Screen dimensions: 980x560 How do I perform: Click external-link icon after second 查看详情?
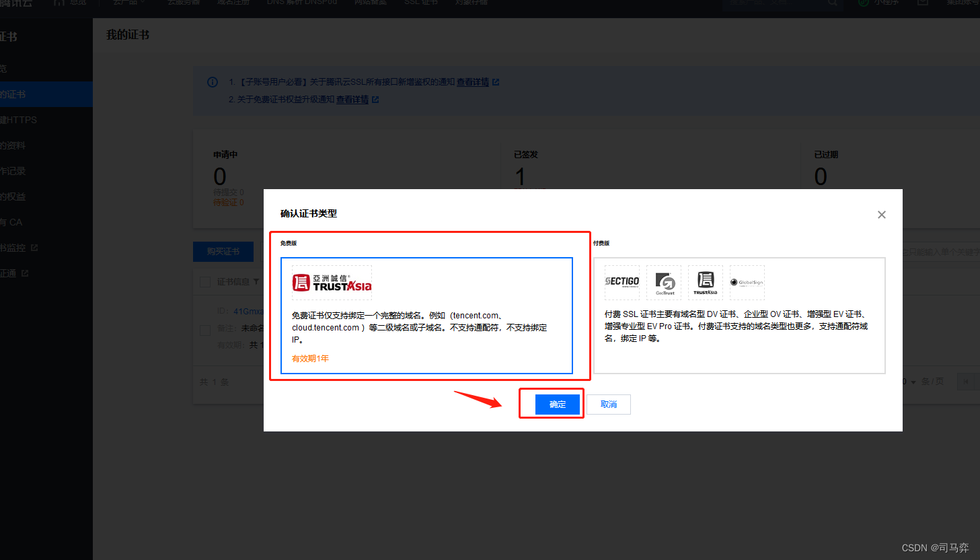375,100
